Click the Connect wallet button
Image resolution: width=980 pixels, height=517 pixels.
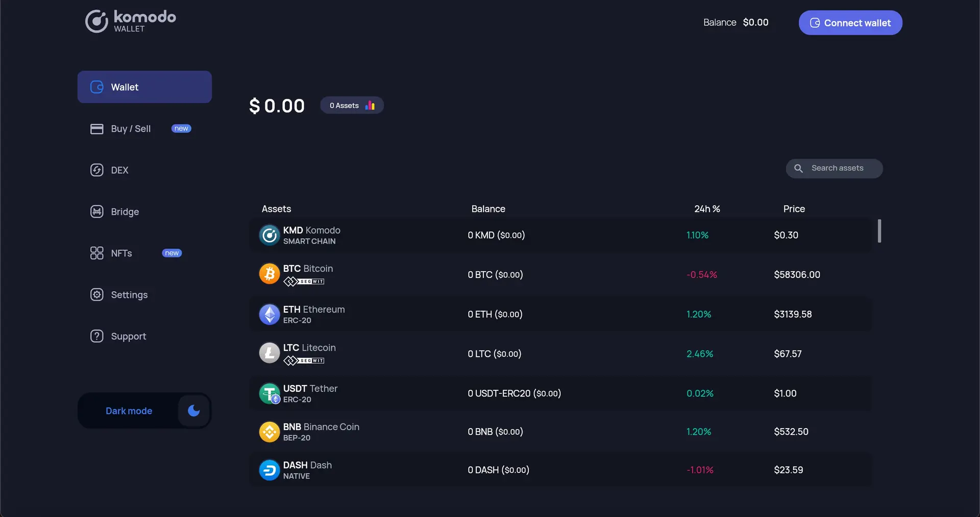(850, 22)
